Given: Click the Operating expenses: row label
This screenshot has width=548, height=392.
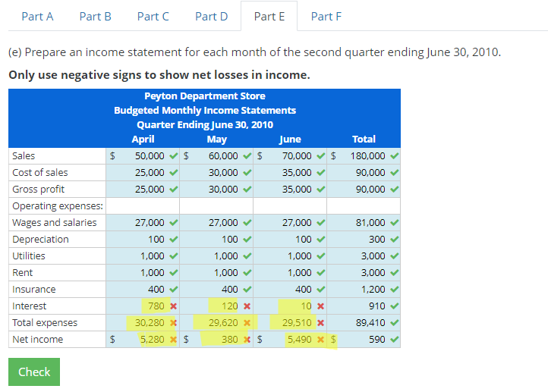Looking at the screenshot, I should [58, 206].
